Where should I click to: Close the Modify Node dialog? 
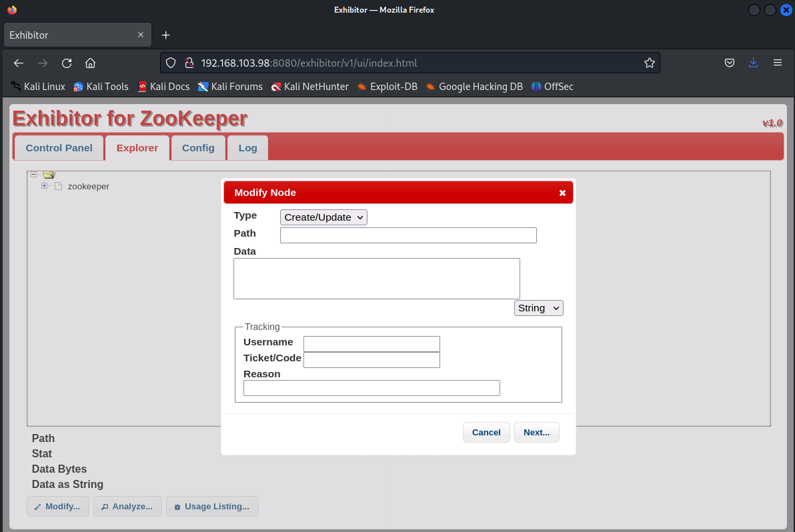click(x=562, y=193)
